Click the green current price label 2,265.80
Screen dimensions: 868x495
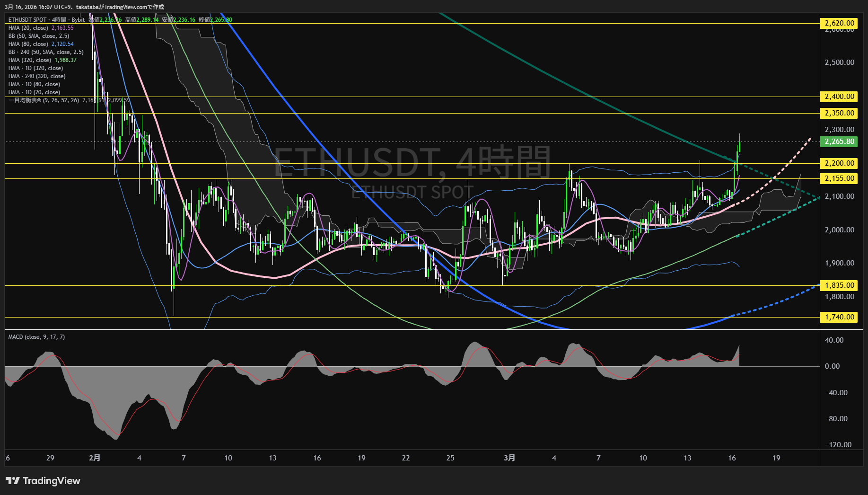pyautogui.click(x=839, y=141)
